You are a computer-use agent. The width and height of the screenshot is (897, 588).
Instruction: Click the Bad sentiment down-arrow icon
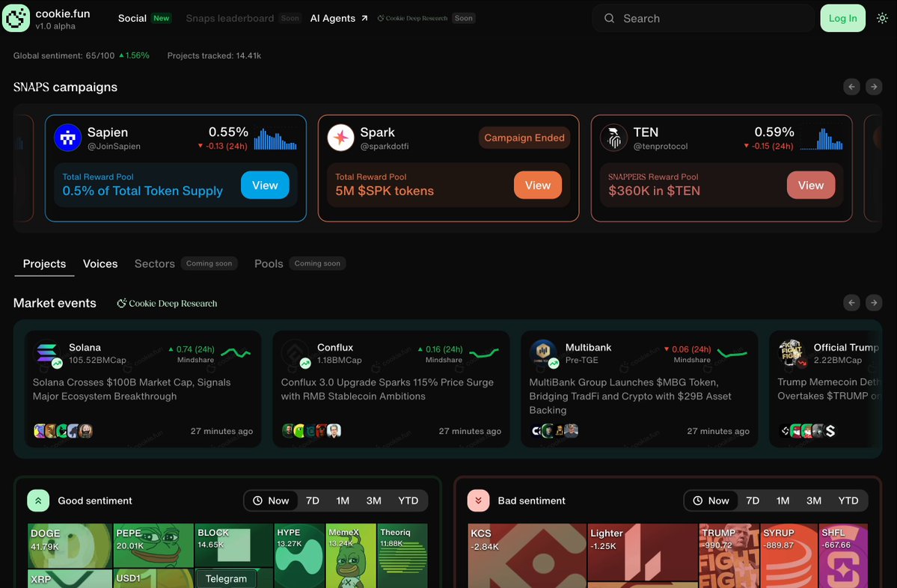click(478, 500)
